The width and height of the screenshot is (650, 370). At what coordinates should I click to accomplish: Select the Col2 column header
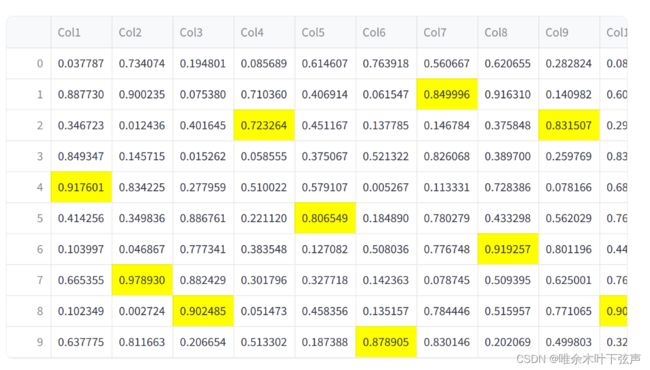[142, 32]
